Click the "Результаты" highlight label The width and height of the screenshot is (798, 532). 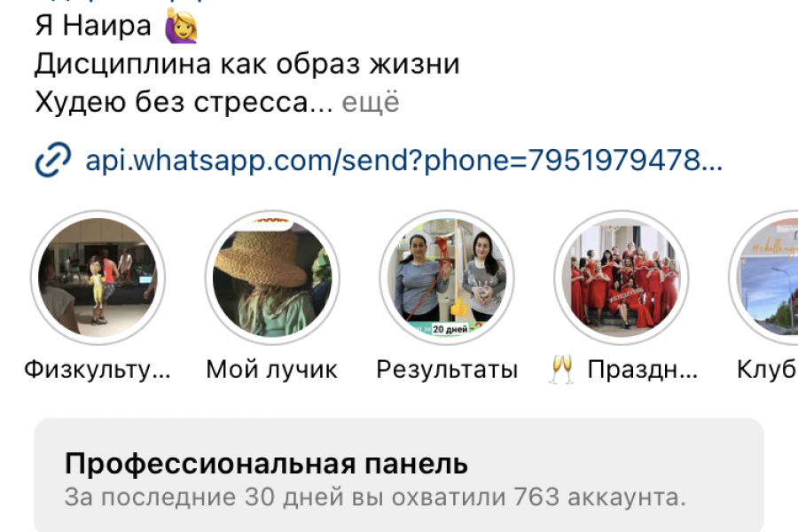[x=447, y=370]
